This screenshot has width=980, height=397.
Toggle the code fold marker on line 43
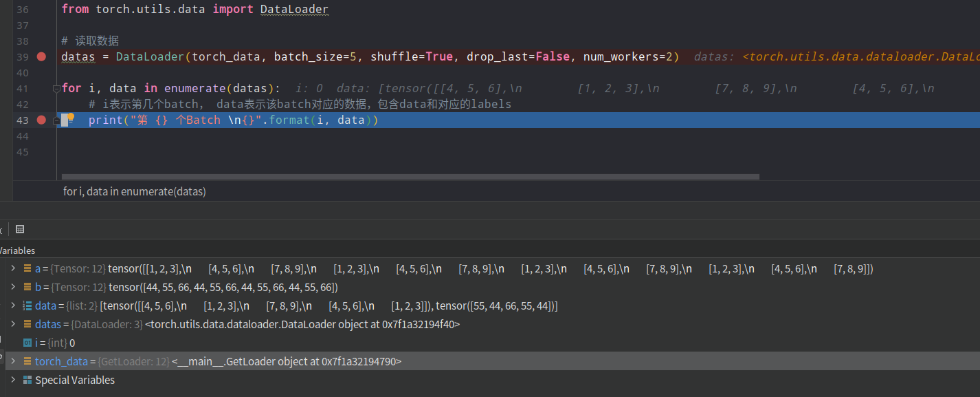coord(56,119)
